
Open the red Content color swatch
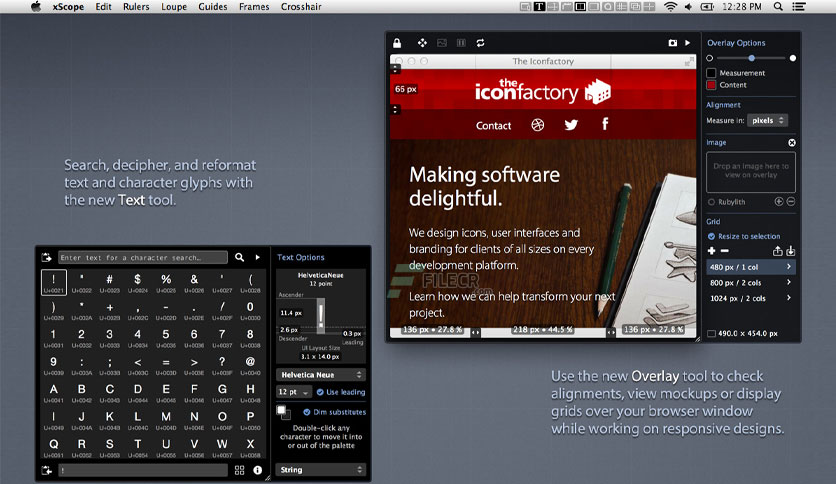711,85
